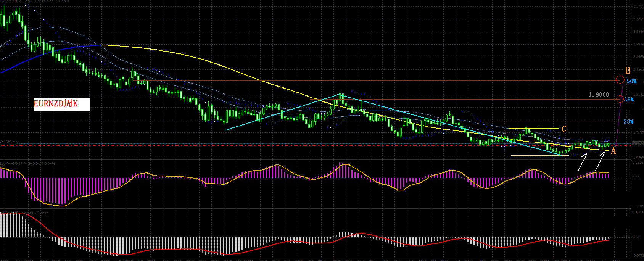This screenshot has height=261, width=644.
Task: Select the 38% Fibonacci level label
Action: click(629, 100)
